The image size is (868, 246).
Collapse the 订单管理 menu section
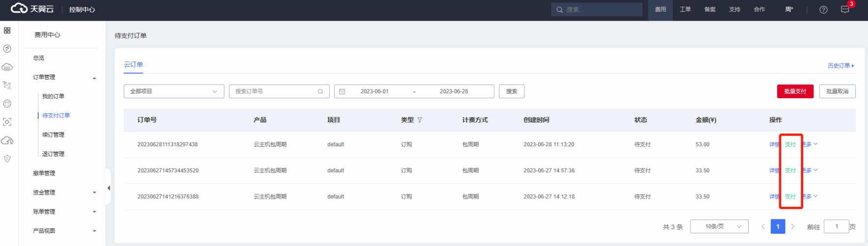[x=94, y=78]
